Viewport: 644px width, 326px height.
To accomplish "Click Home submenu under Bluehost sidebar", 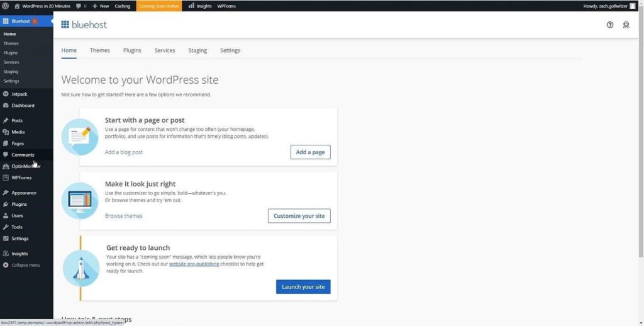I will click(9, 34).
